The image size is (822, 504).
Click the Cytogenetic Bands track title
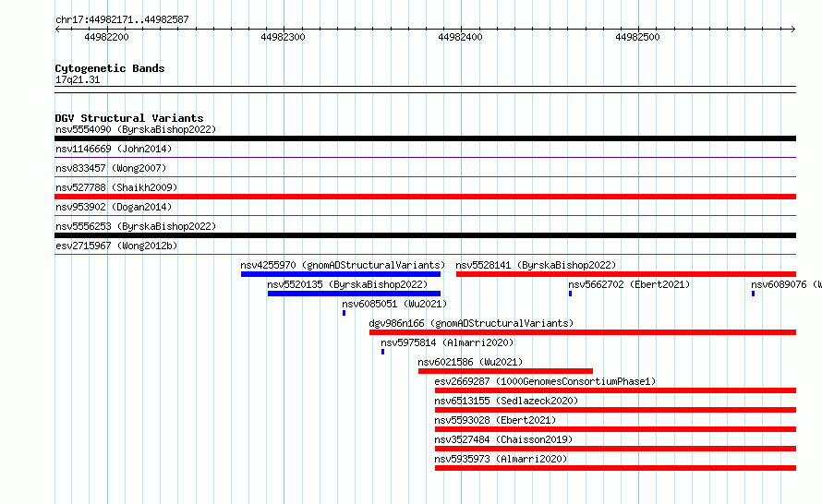pyautogui.click(x=110, y=68)
